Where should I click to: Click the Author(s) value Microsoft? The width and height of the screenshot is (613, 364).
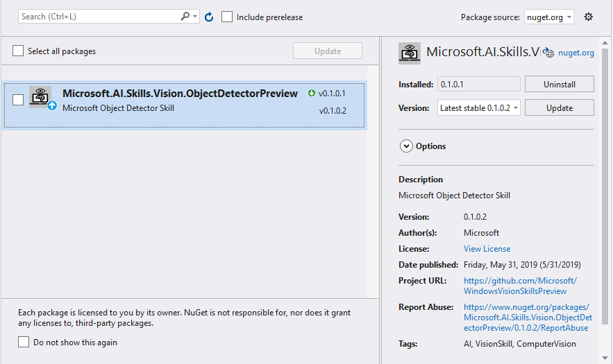coord(481,233)
